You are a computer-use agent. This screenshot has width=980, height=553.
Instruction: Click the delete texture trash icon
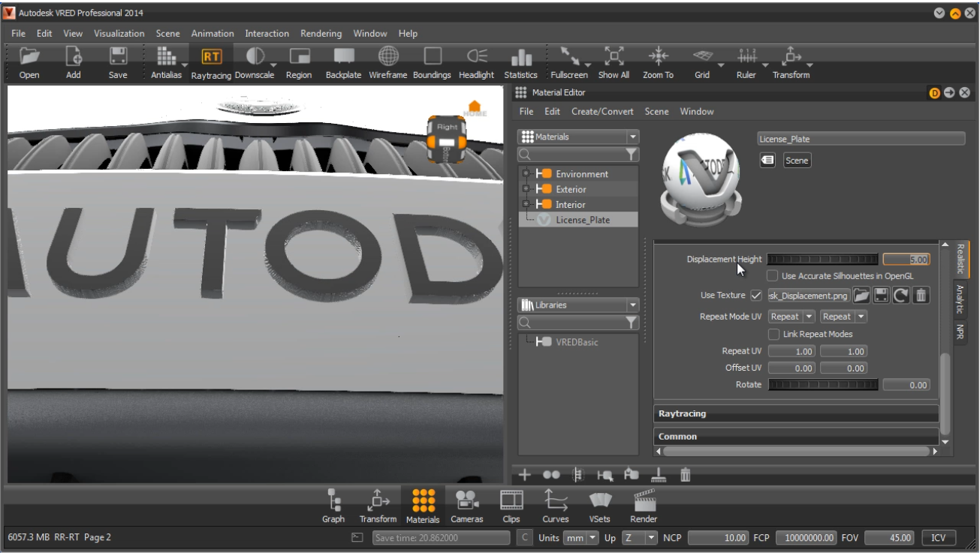(x=921, y=296)
